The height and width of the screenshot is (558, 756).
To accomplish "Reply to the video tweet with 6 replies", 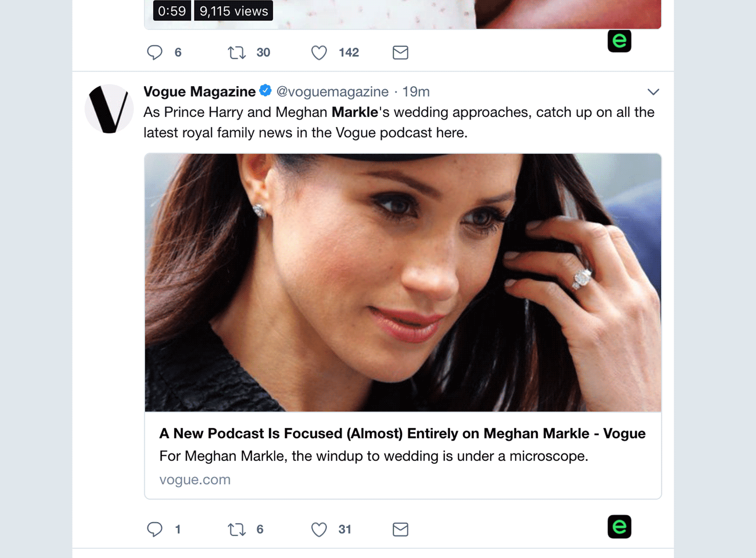I will tap(155, 53).
